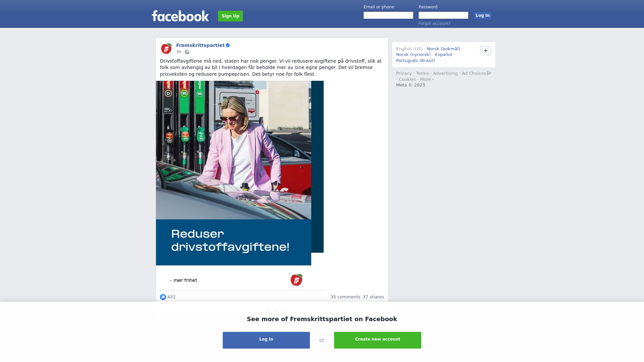Open Fremskrittspartiet profile picture
The image size is (644, 362).
(166, 49)
